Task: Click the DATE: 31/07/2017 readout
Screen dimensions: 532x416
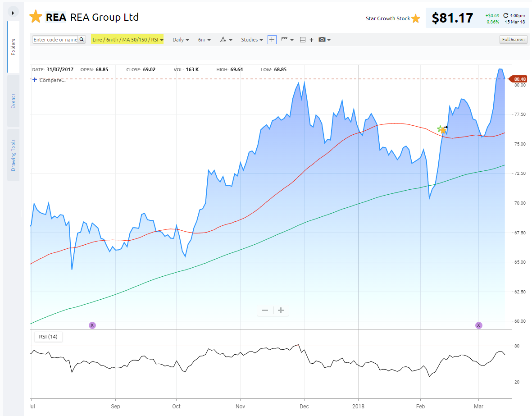Action: click(x=53, y=69)
